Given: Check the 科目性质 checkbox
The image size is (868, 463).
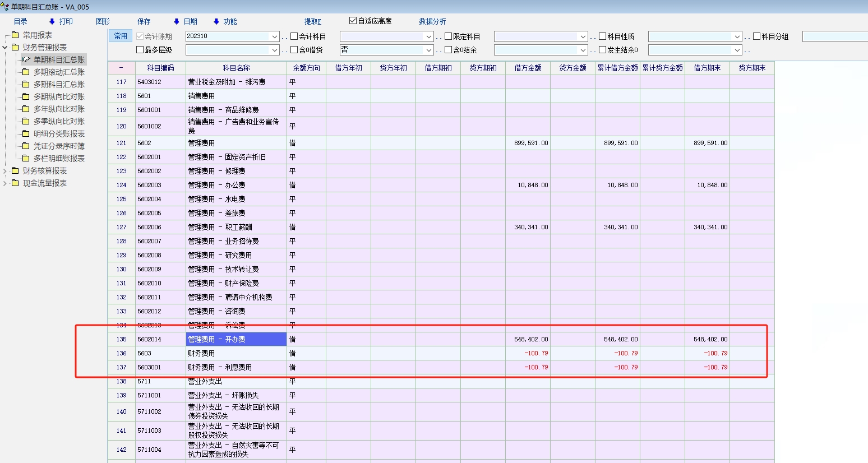Looking at the screenshot, I should pos(603,36).
